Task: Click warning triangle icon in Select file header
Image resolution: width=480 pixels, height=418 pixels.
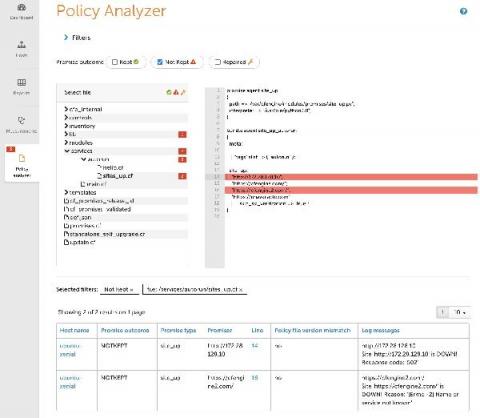Action: [x=176, y=92]
